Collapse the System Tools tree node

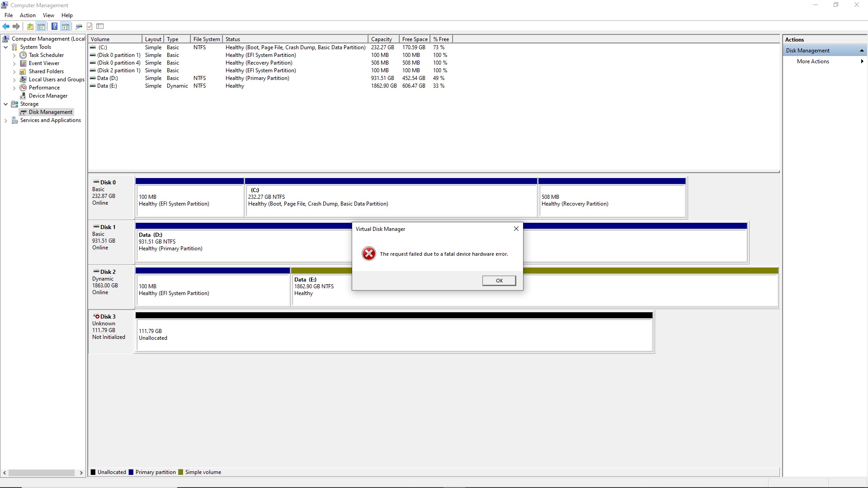[x=5, y=47]
